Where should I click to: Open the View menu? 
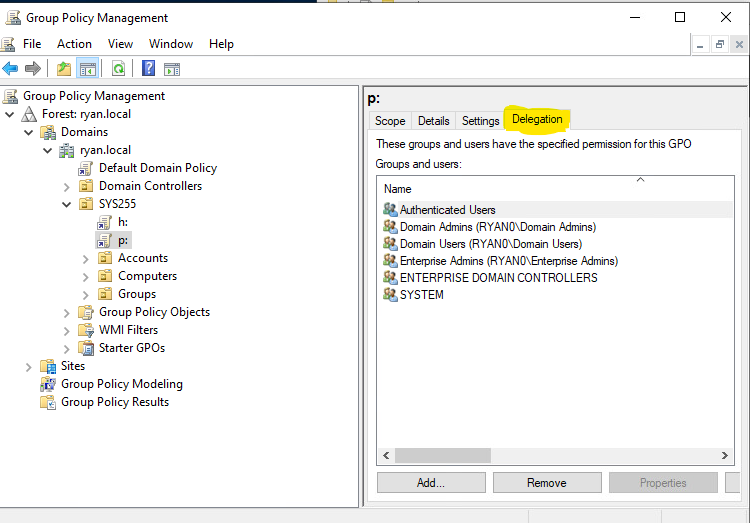click(x=120, y=44)
